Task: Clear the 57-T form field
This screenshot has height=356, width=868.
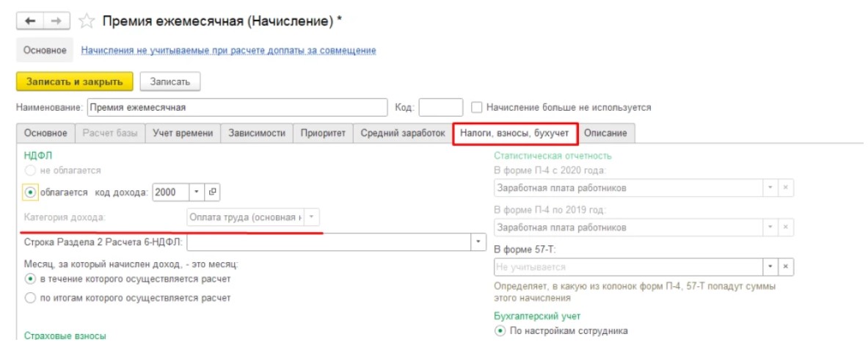Action: pyautogui.click(x=785, y=266)
